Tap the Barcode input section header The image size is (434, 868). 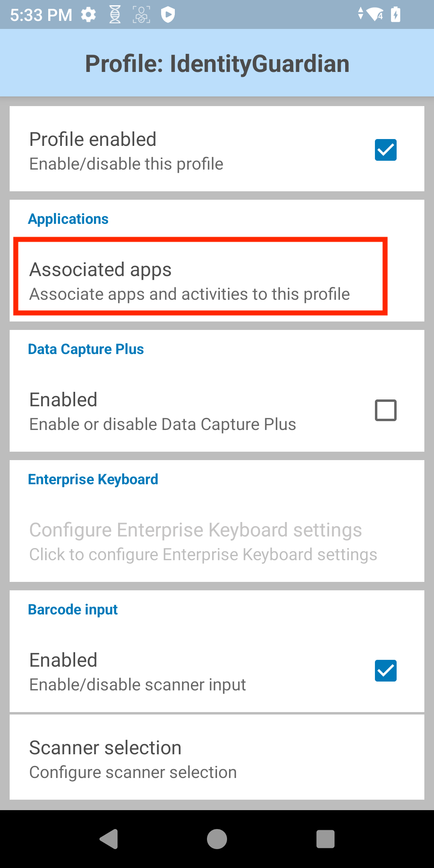[x=73, y=610]
